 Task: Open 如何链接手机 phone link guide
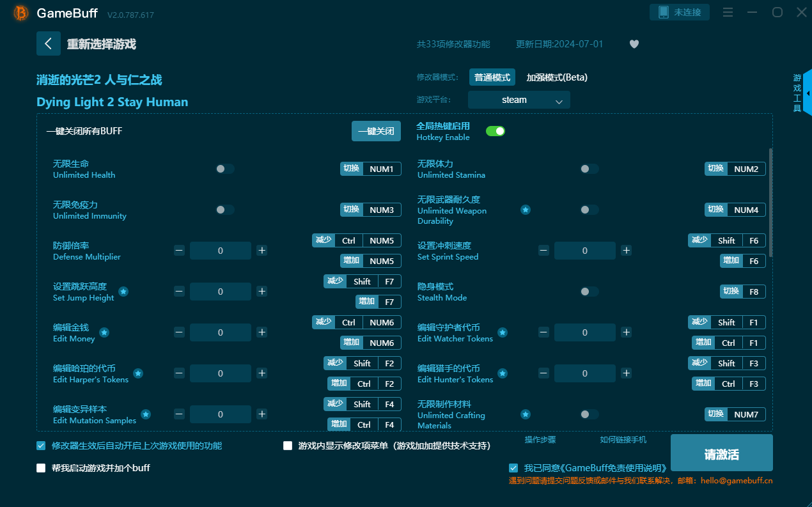click(623, 440)
